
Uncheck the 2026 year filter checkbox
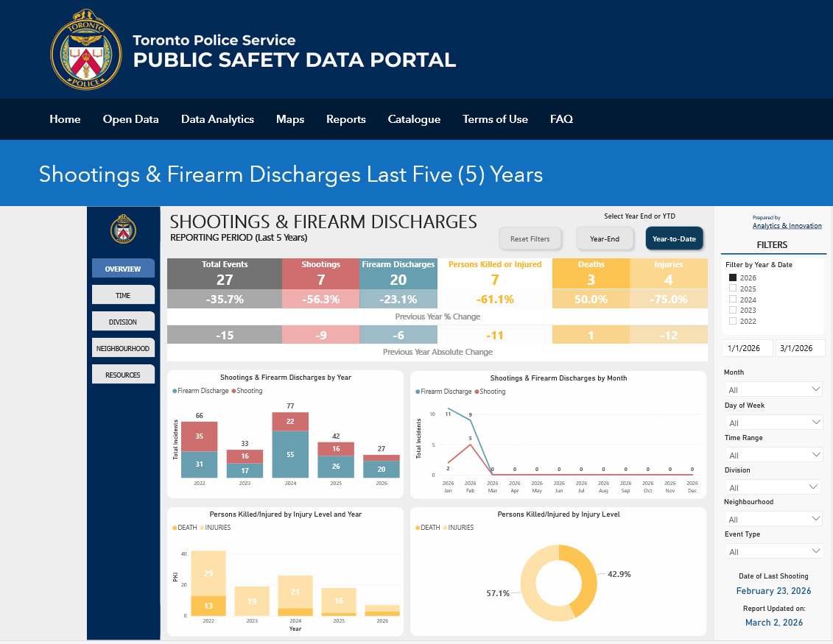(733, 277)
